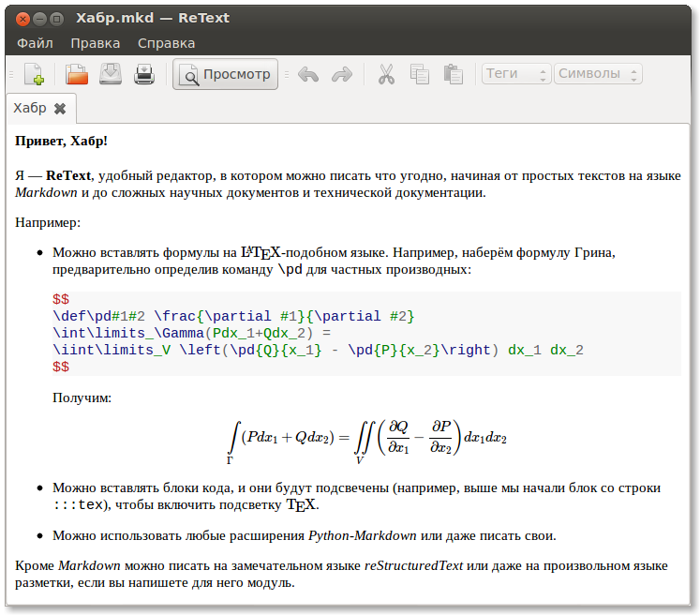Click the word Получим:
Image resolution: width=700 pixels, height=615 pixels.
coord(82,397)
